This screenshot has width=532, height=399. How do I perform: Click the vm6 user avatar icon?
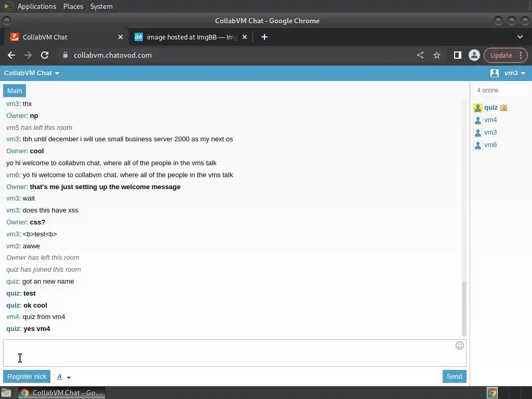pyautogui.click(x=478, y=145)
